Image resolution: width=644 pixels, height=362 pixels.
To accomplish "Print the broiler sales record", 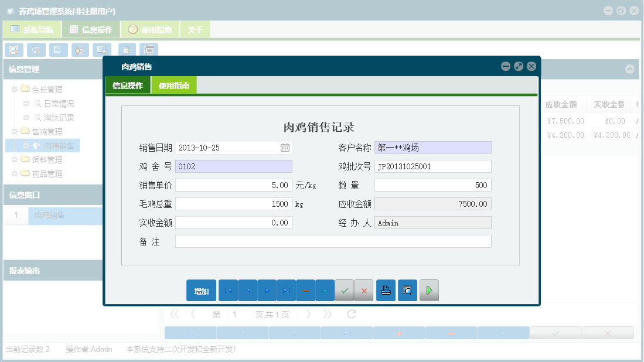I will pos(386,291).
